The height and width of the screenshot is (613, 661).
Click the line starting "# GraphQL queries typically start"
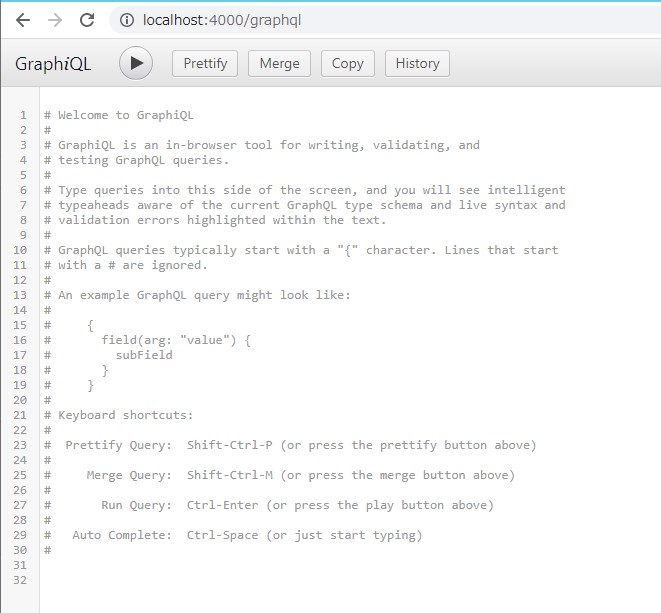301,250
